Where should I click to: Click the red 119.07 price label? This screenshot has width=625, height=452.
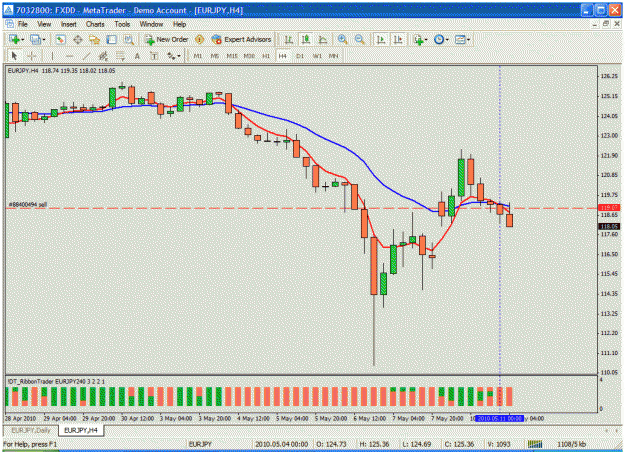(609, 208)
